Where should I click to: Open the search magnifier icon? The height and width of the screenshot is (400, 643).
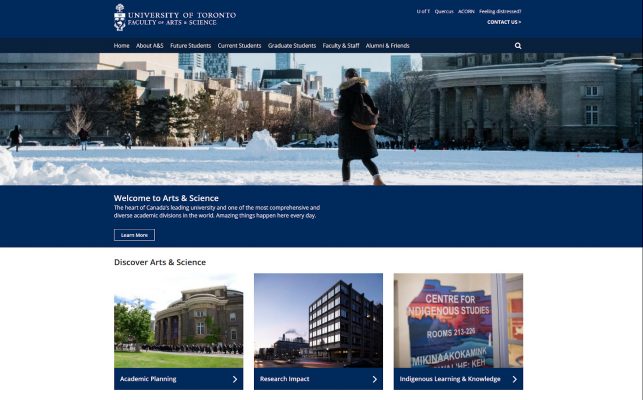[518, 46]
